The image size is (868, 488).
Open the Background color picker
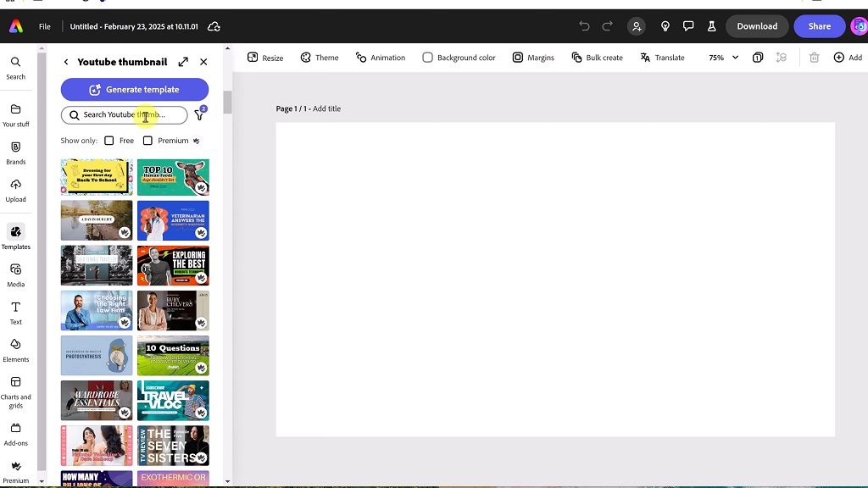pos(459,58)
